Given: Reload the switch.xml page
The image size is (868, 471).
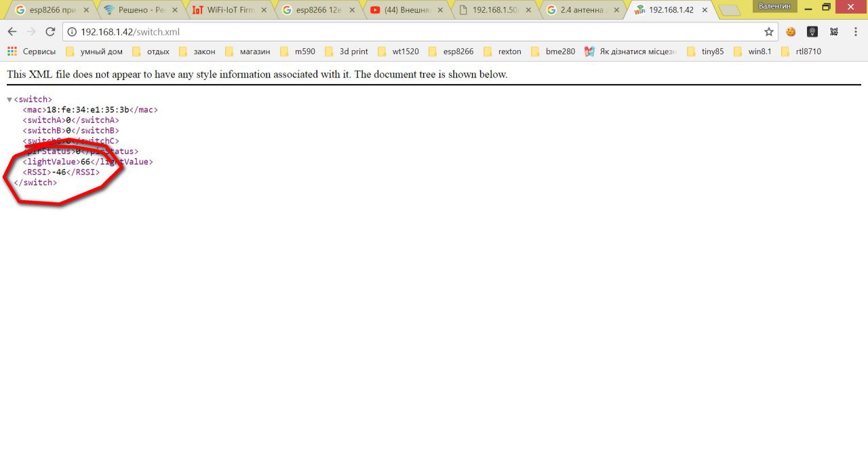Looking at the screenshot, I should click(50, 32).
